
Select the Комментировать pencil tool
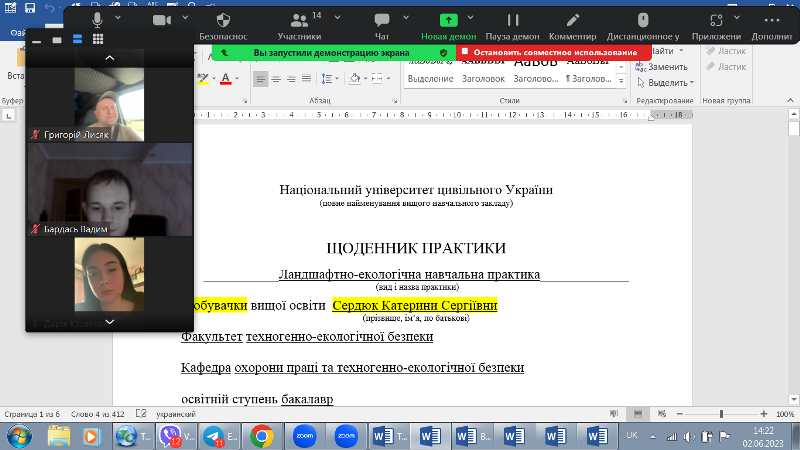coord(572,19)
